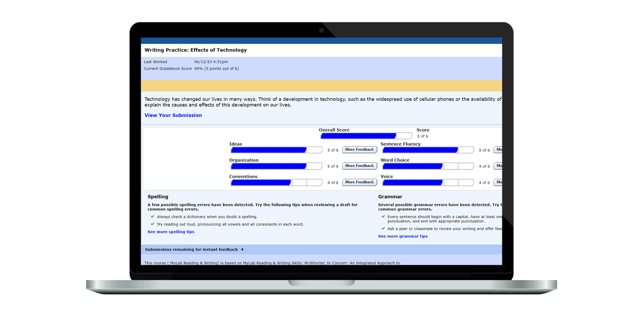Show More Feedback for Conventions
Image resolution: width=644 pixels, height=322 pixels.
pyautogui.click(x=359, y=182)
